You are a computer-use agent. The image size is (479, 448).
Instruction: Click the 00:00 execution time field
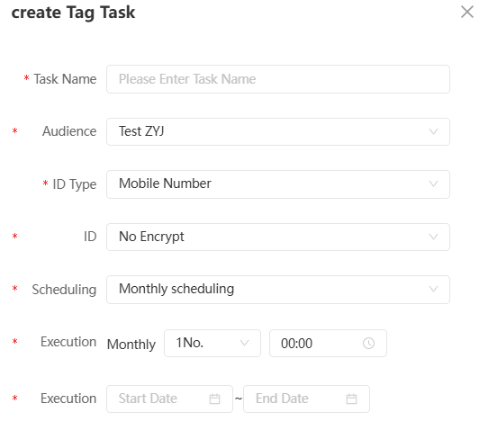[x=328, y=343]
